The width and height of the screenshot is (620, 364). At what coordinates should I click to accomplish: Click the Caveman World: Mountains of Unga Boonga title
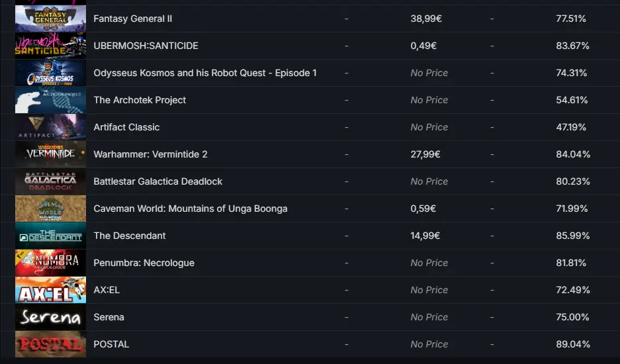tap(190, 208)
